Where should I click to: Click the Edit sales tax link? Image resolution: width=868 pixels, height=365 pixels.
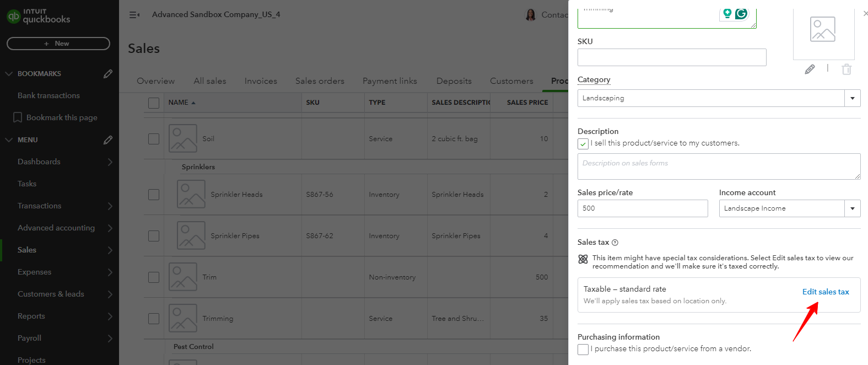point(825,292)
